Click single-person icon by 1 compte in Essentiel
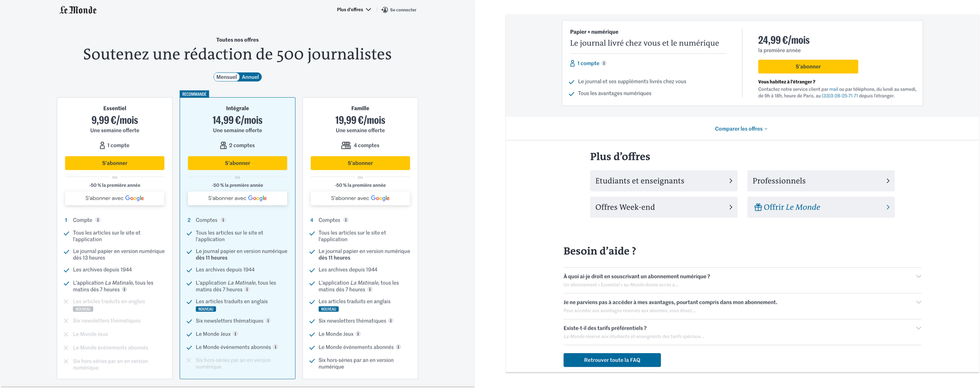 [x=102, y=145]
